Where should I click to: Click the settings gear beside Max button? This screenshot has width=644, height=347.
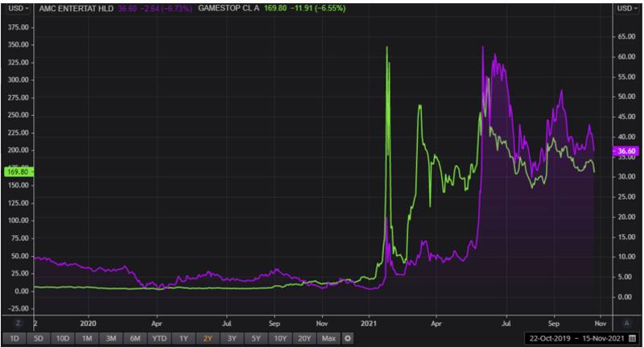[x=348, y=338]
